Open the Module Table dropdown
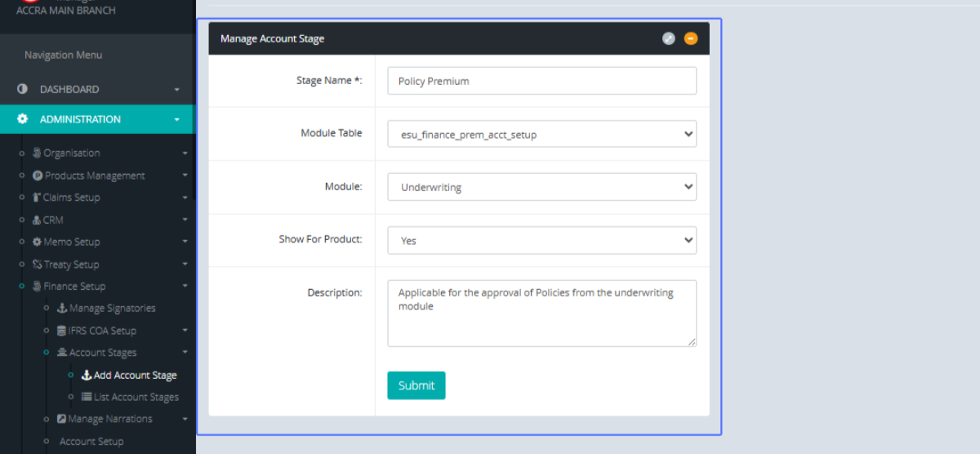980x454 pixels. pyautogui.click(x=541, y=134)
